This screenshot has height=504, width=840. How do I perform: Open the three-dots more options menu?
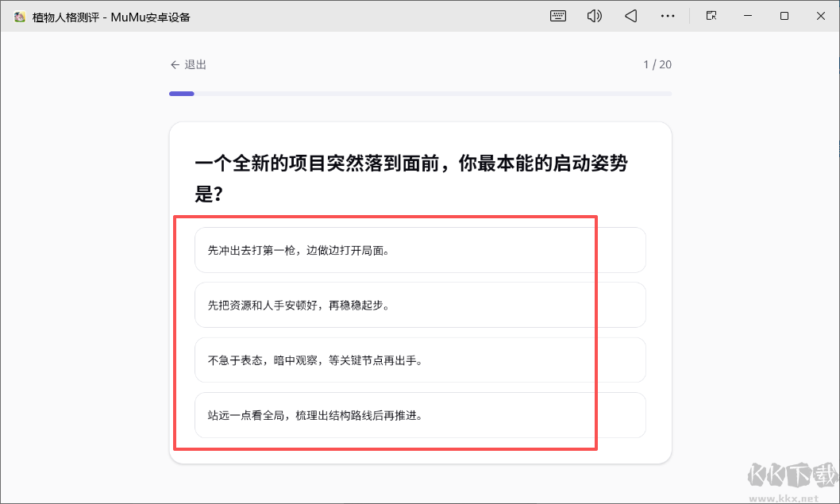pyautogui.click(x=667, y=16)
